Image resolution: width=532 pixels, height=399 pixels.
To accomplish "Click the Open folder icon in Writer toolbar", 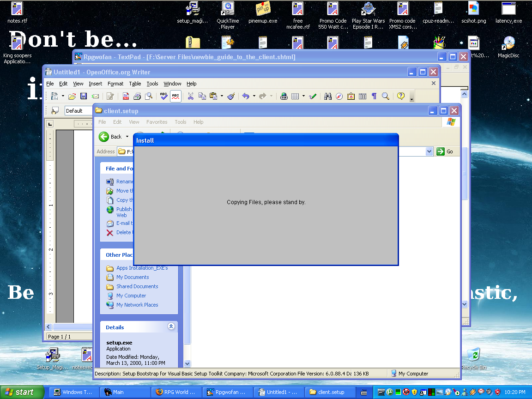I will pyautogui.click(x=72, y=97).
